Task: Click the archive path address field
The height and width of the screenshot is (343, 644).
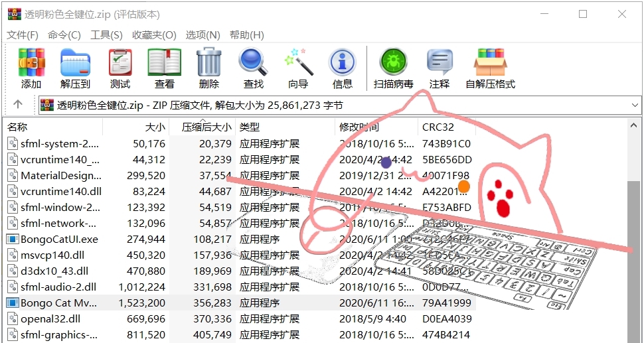Action: pyautogui.click(x=340, y=105)
